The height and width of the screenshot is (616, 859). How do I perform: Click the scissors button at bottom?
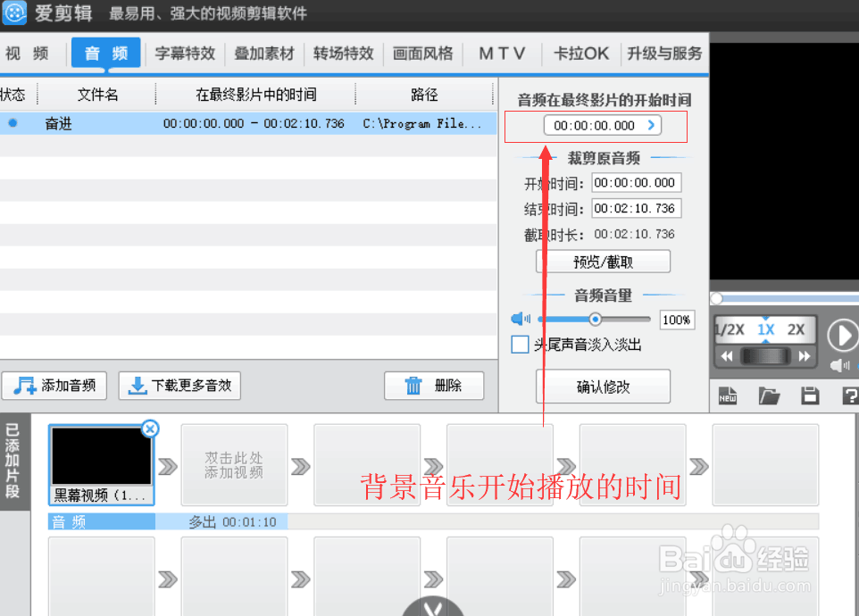tap(433, 607)
